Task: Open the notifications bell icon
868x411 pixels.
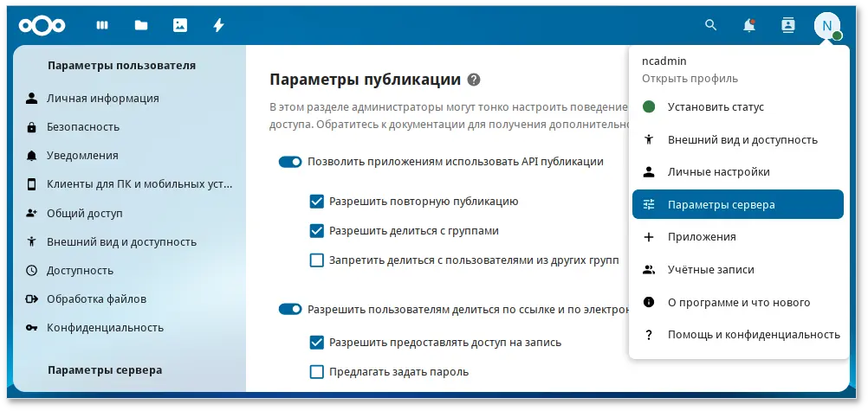Action: (749, 25)
